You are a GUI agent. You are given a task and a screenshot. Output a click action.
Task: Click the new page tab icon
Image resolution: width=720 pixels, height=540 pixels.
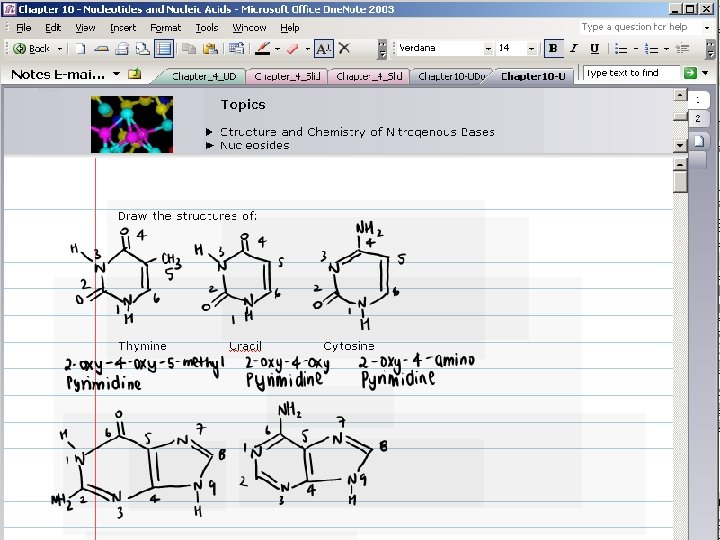pyautogui.click(x=698, y=141)
